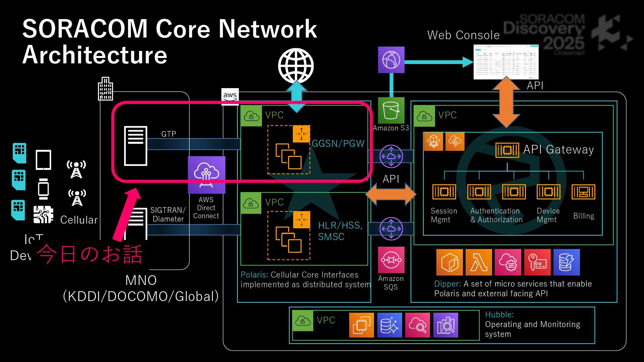The image size is (644, 362).
Task: Click the pink key management icon
Action: coord(537,262)
